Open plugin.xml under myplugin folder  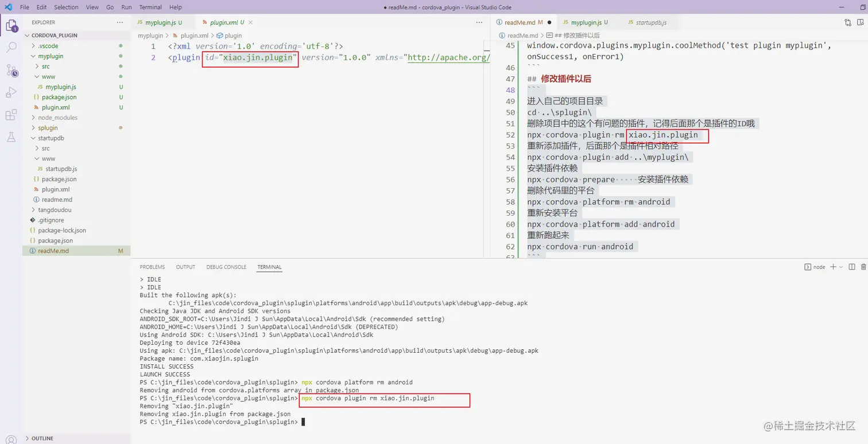[76, 107]
